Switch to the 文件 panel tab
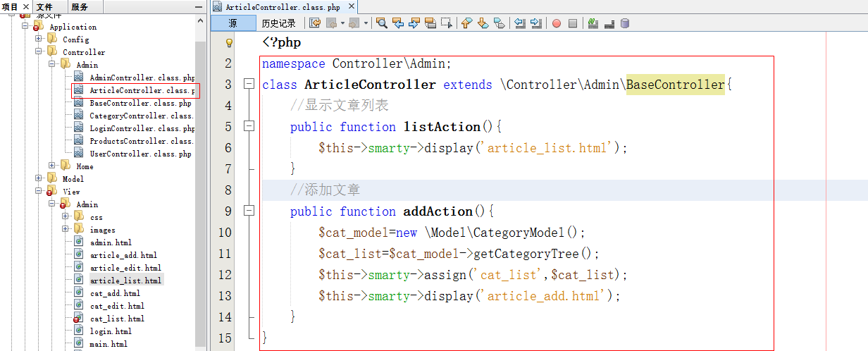This screenshot has width=868, height=351. pos(44,6)
